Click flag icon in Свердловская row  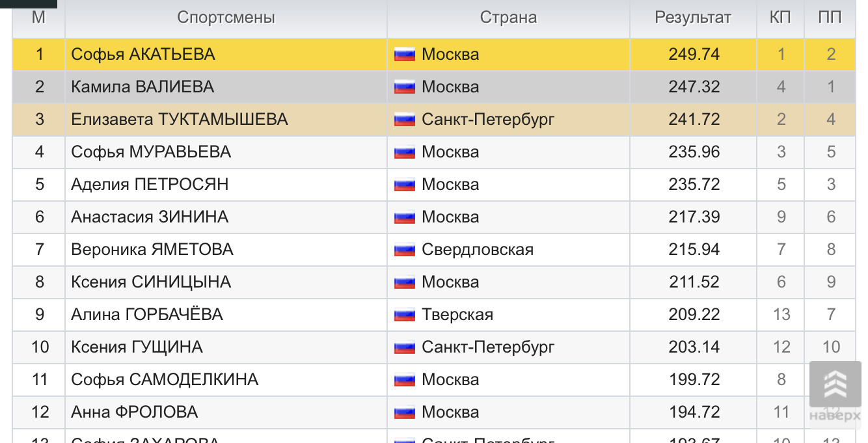pyautogui.click(x=404, y=250)
